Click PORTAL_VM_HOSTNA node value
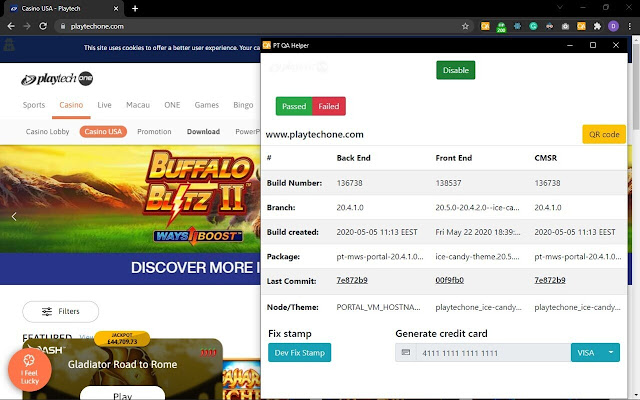This screenshot has height=400, width=640. click(378, 307)
